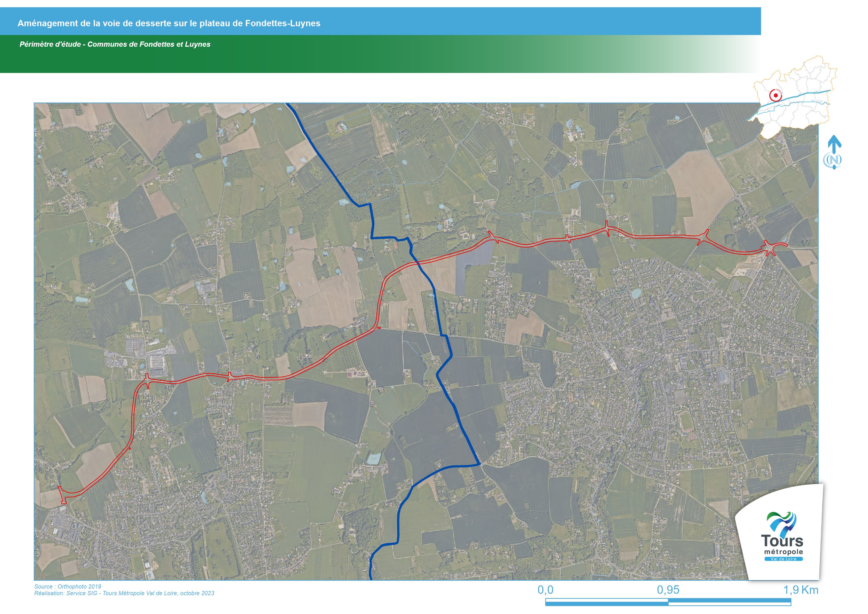Click the 'Réalisation: Service SIG' credit line
Image resolution: width=868 pixels, height=614 pixels.
(124, 593)
